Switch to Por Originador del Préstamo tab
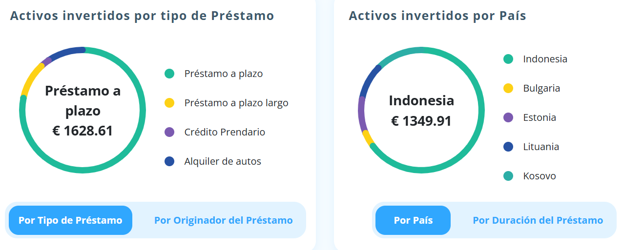 tap(223, 220)
